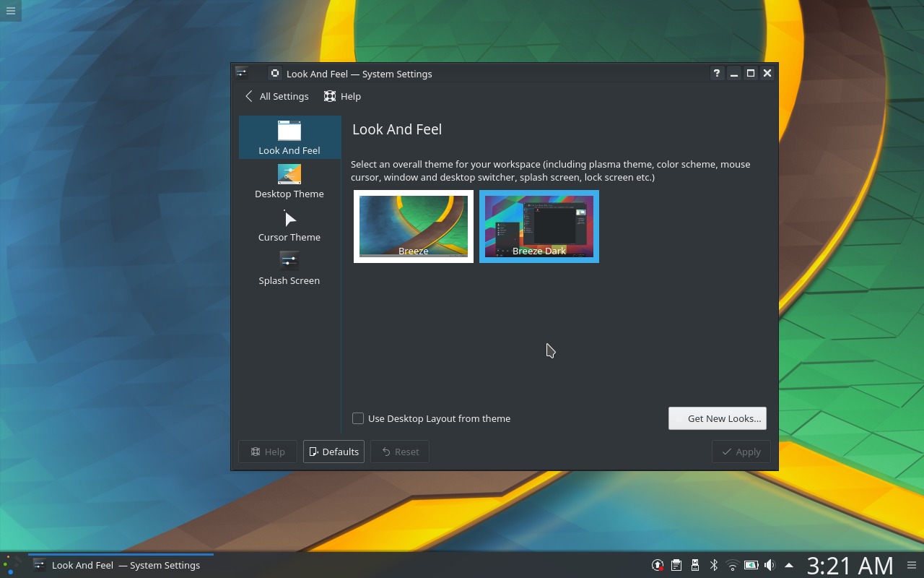Open the clock in the taskbar

[x=849, y=565]
